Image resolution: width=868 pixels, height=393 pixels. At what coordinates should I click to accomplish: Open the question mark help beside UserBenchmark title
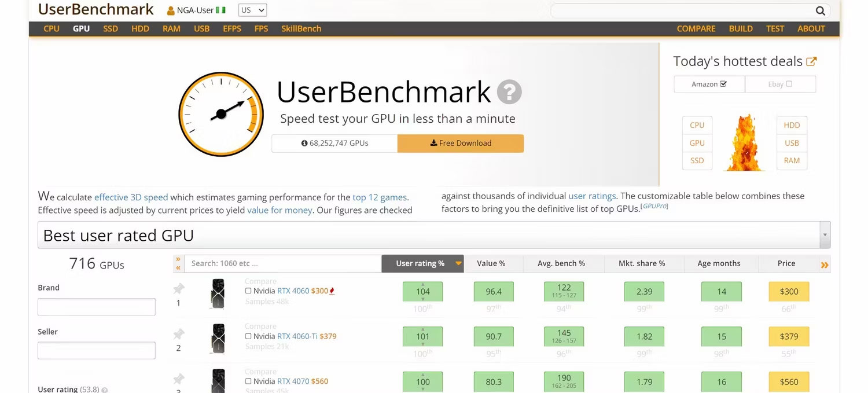click(x=511, y=91)
